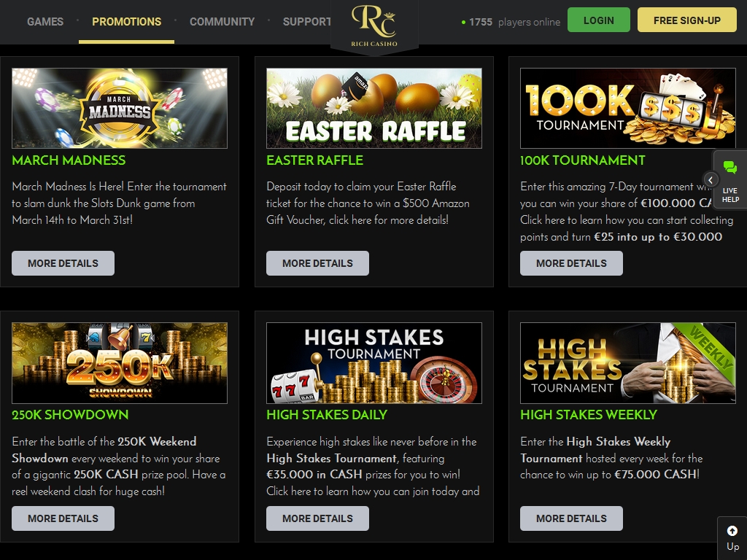The width and height of the screenshot is (747, 560).
Task: Click the Rich Casino logo
Action: (374, 26)
